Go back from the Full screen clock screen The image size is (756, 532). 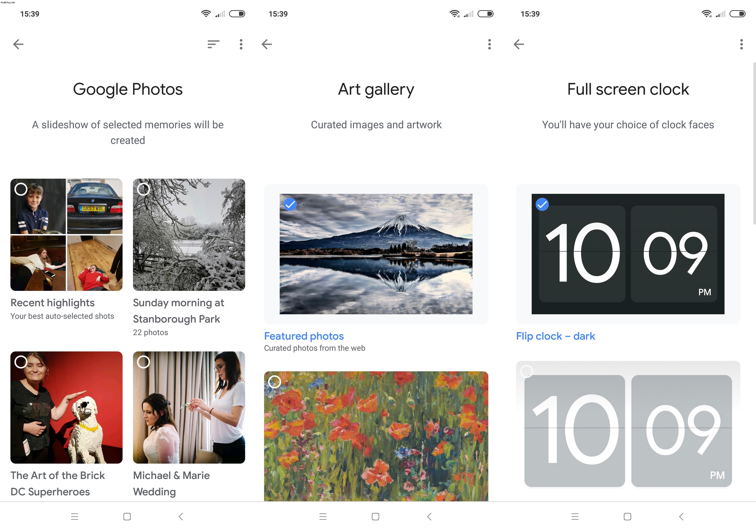tap(519, 44)
